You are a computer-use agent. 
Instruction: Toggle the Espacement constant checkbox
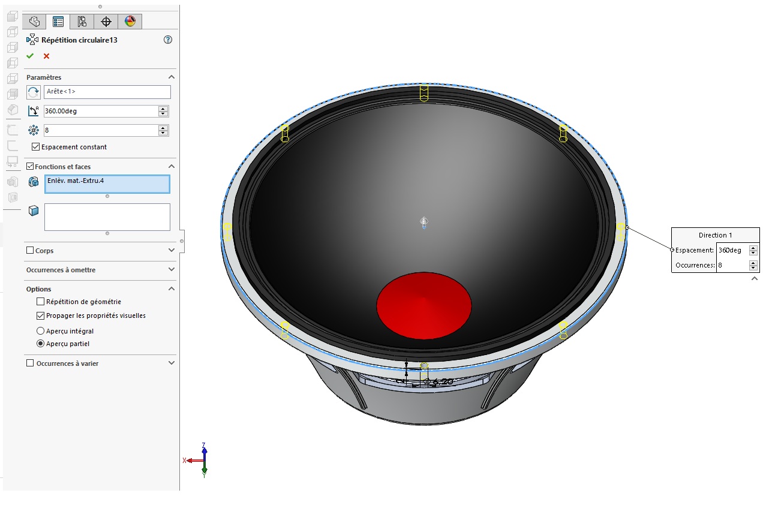(36, 147)
